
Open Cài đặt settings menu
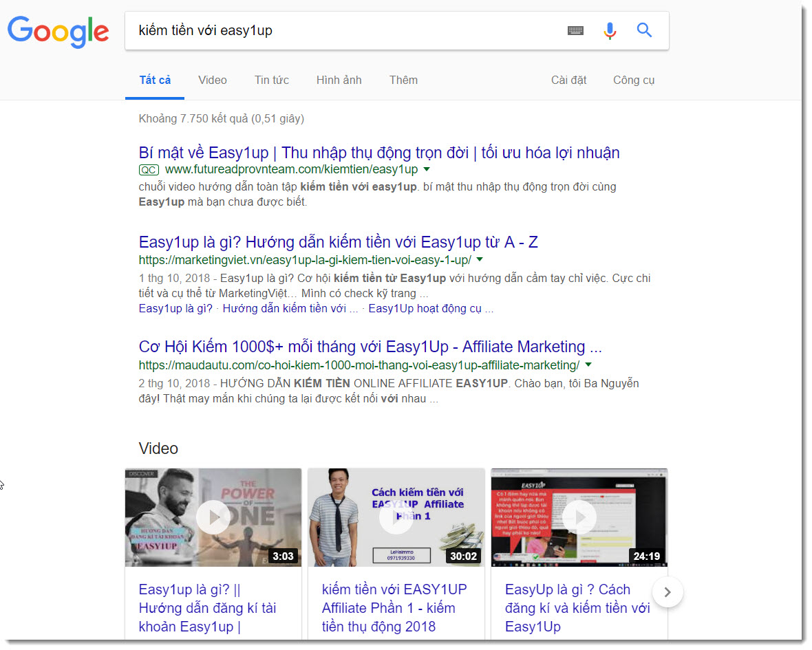click(568, 80)
